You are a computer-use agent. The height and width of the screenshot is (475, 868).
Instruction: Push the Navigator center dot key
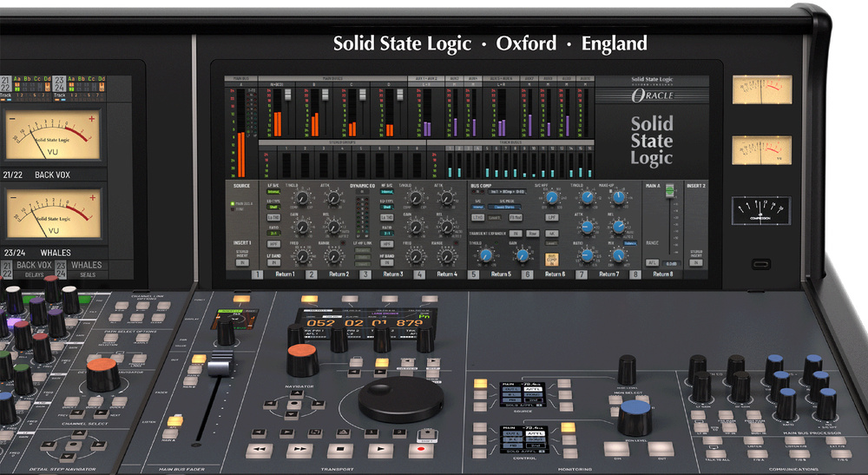coord(296,404)
